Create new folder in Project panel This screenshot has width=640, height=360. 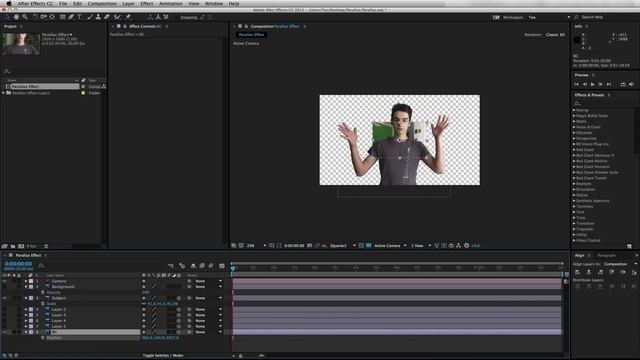13,246
